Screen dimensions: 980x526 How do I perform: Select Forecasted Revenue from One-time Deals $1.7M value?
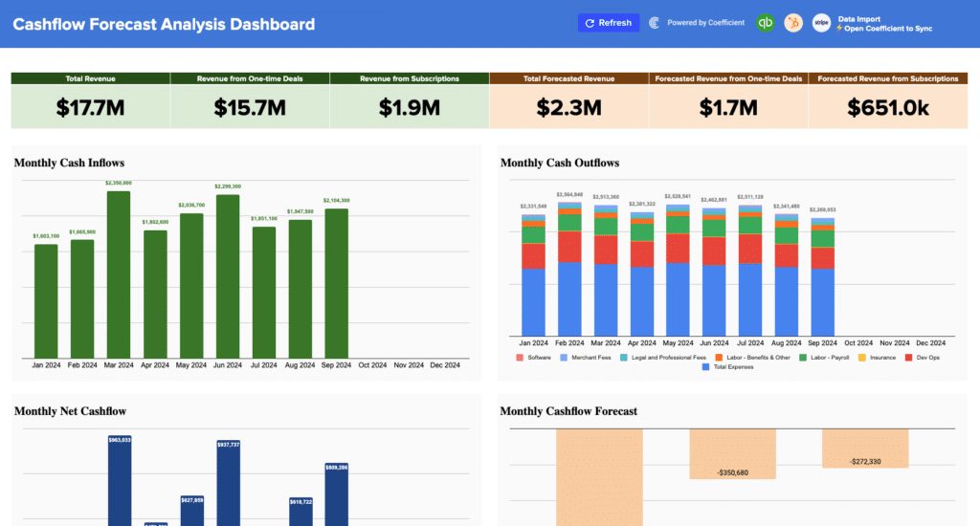[728, 107]
